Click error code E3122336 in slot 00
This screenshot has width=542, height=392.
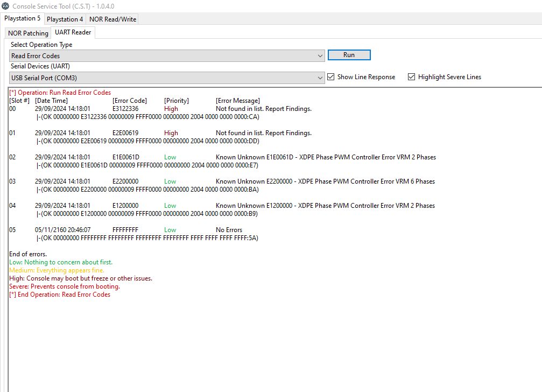[125, 109]
